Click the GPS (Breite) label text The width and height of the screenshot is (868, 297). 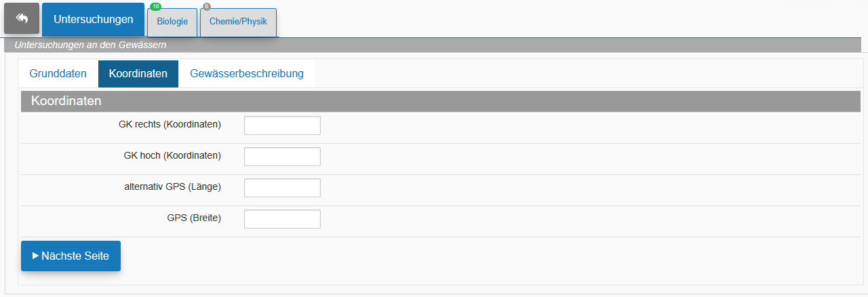coord(194,218)
